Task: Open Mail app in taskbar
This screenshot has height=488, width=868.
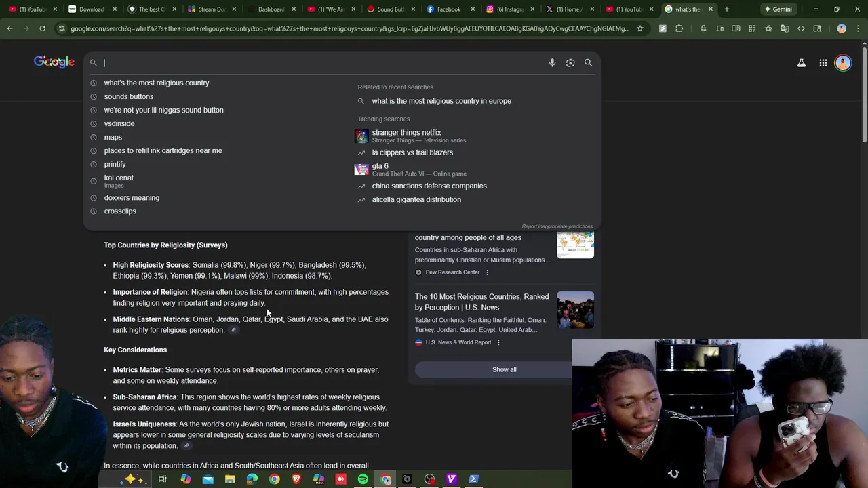Action: point(208,479)
